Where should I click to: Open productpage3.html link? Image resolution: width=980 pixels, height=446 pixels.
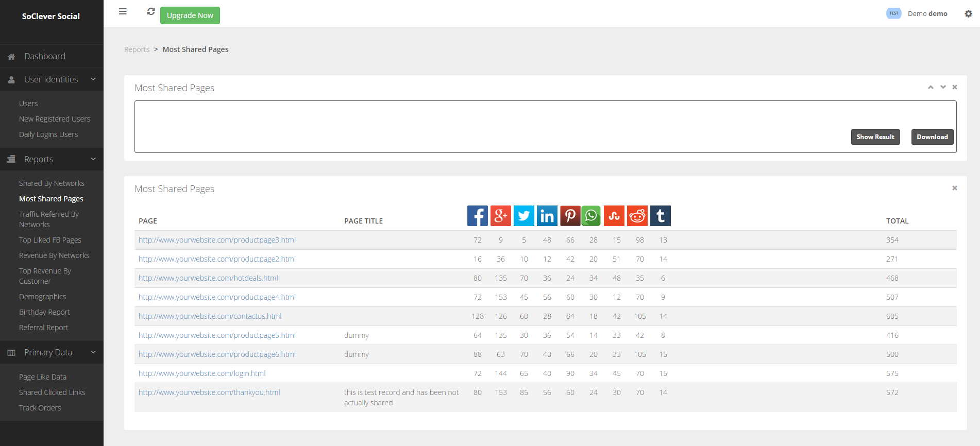217,240
